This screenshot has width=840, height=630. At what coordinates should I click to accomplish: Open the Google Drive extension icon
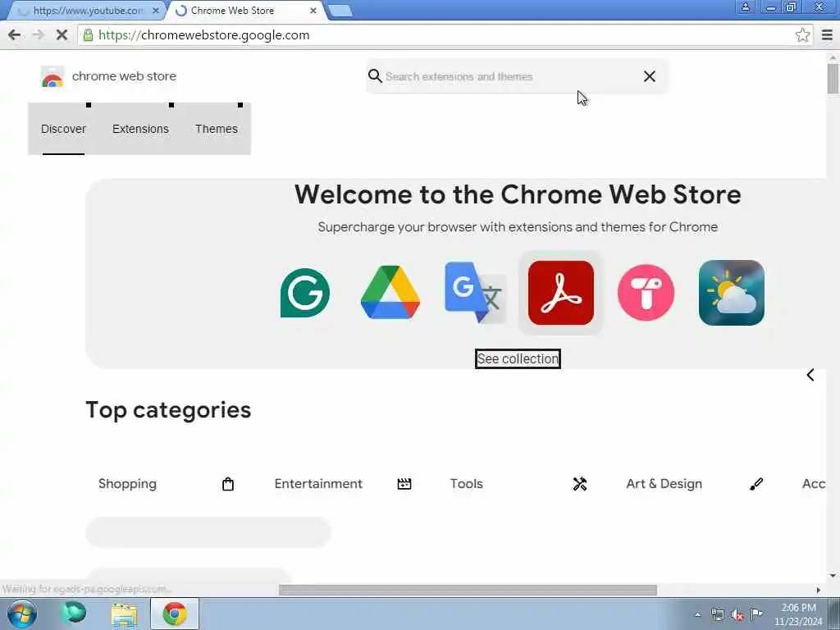[x=390, y=293]
